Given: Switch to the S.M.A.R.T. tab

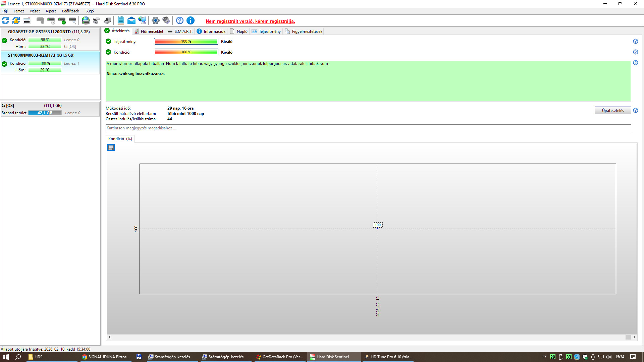Looking at the screenshot, I should [x=180, y=32].
